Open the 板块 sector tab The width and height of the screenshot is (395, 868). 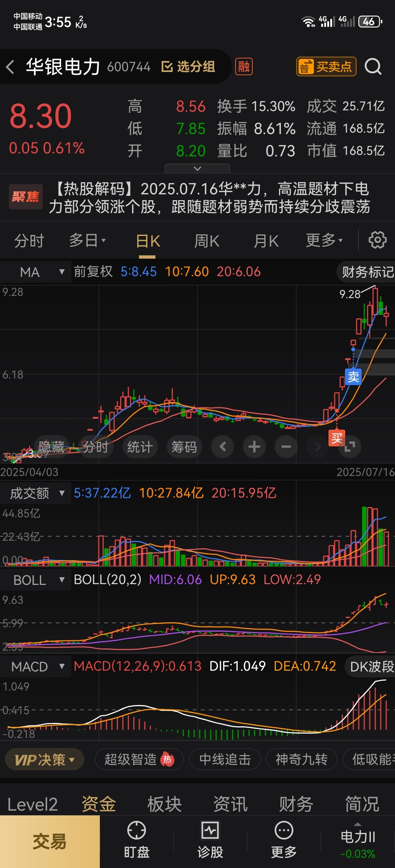point(164,804)
